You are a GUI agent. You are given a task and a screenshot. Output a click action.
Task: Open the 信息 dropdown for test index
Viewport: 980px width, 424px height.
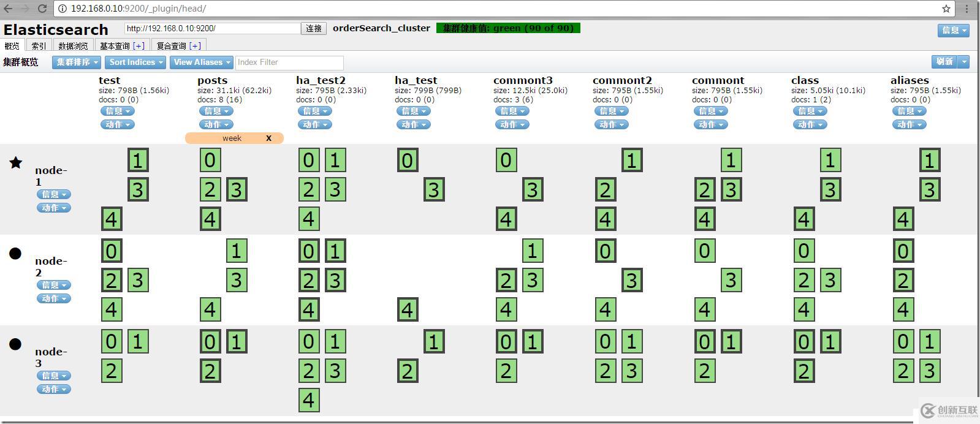tap(118, 111)
